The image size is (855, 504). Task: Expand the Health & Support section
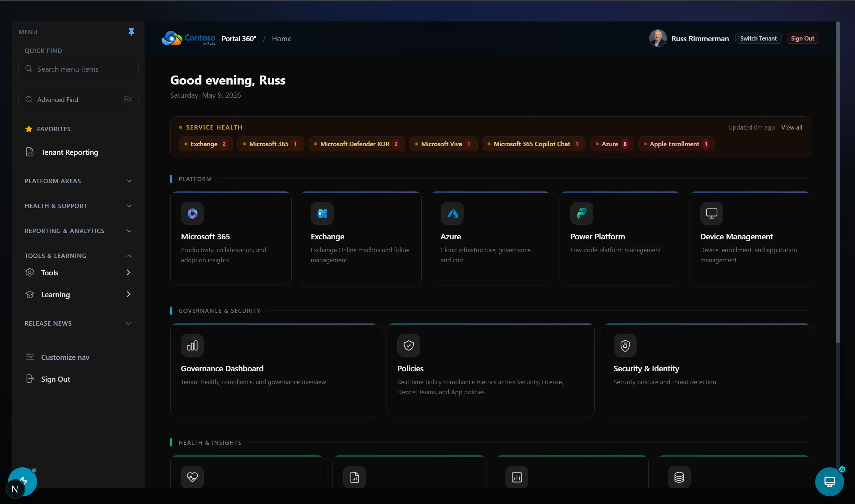[78, 206]
